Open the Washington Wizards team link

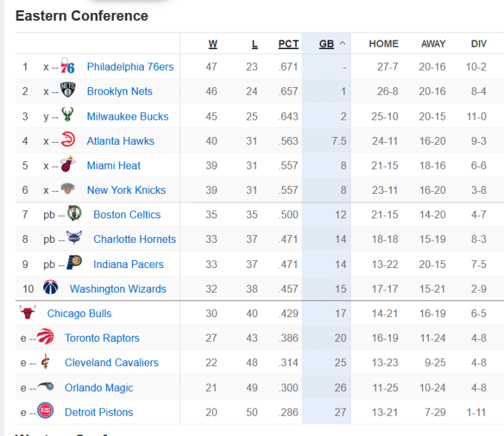click(118, 289)
